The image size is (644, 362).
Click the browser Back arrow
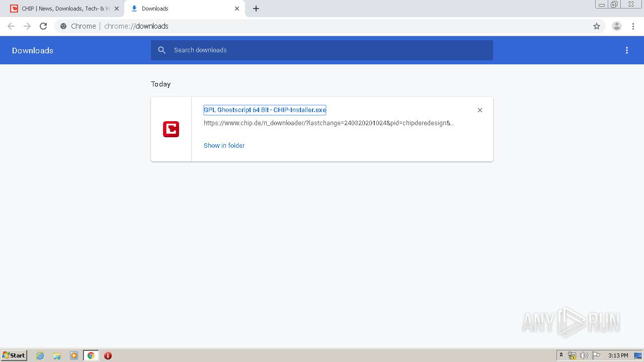click(11, 26)
